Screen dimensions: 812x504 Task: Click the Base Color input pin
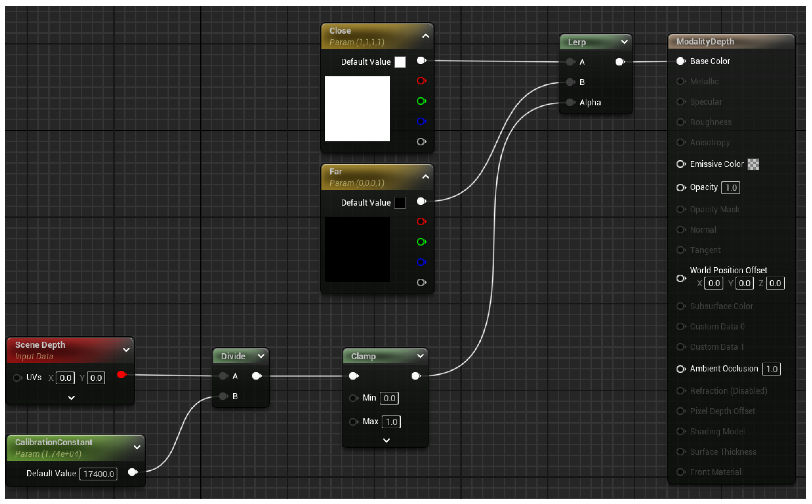tap(680, 61)
